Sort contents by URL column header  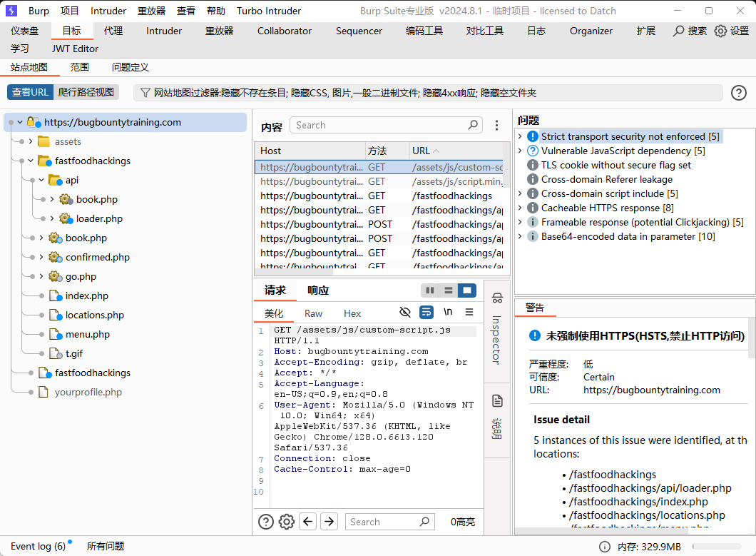coord(456,151)
